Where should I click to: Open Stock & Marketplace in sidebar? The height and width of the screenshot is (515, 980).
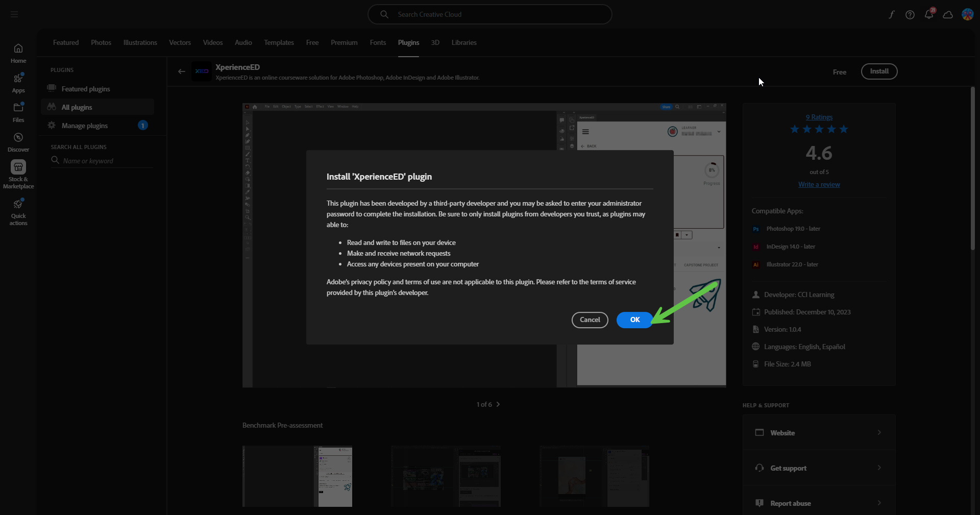pos(18,175)
